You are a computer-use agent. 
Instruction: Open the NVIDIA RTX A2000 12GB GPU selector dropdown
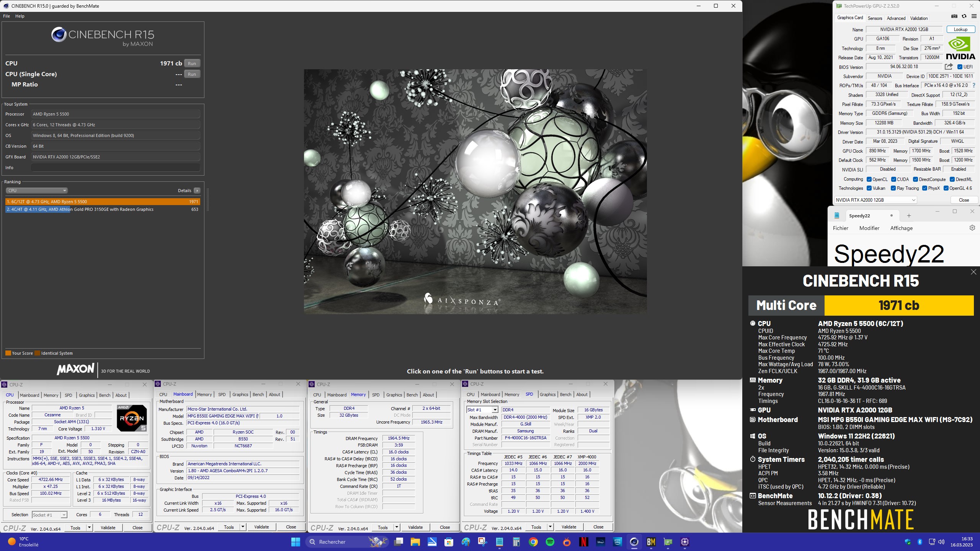tap(875, 200)
